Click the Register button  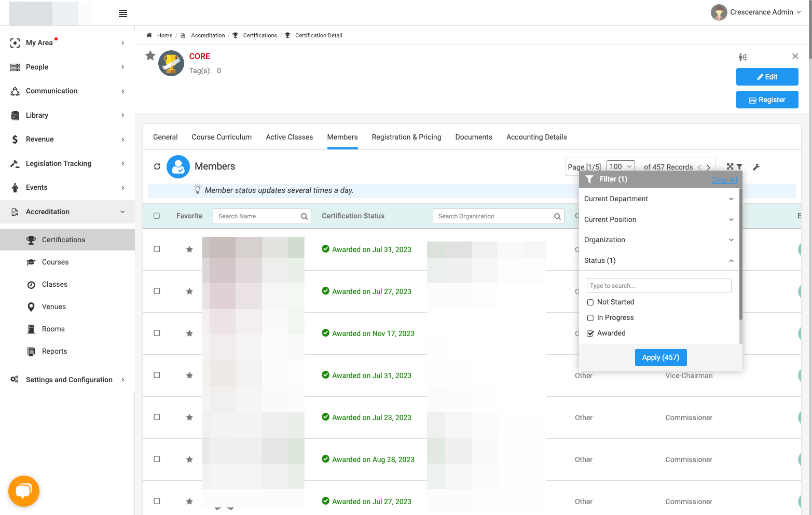point(767,100)
